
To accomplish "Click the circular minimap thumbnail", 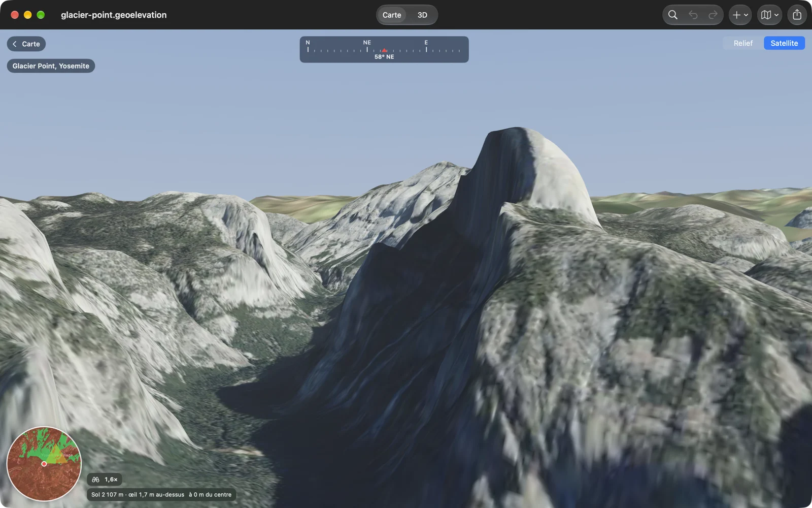I will click(44, 464).
